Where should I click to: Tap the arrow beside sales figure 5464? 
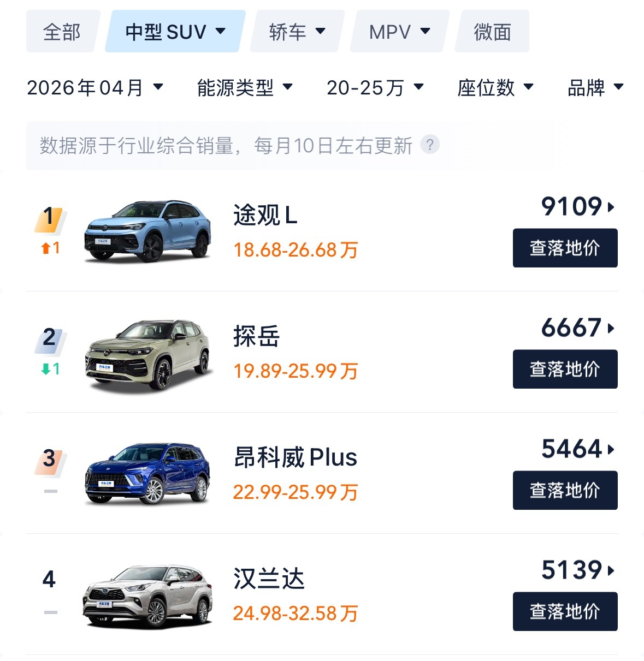coord(611,449)
